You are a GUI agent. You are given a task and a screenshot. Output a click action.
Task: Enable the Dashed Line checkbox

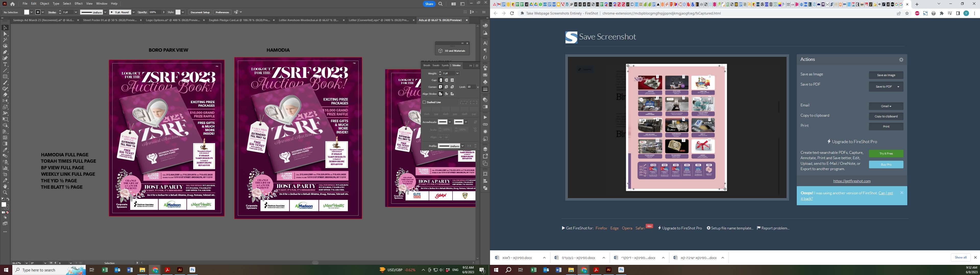424,102
